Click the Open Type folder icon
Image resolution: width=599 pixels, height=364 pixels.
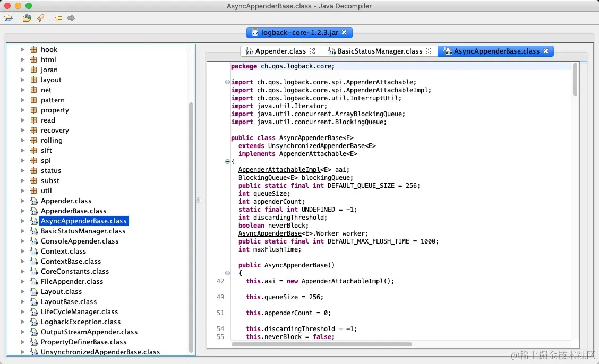(27, 18)
